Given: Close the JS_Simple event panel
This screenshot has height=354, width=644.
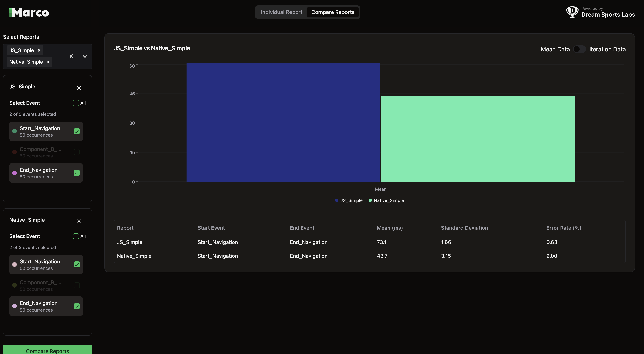Looking at the screenshot, I should coord(79,88).
